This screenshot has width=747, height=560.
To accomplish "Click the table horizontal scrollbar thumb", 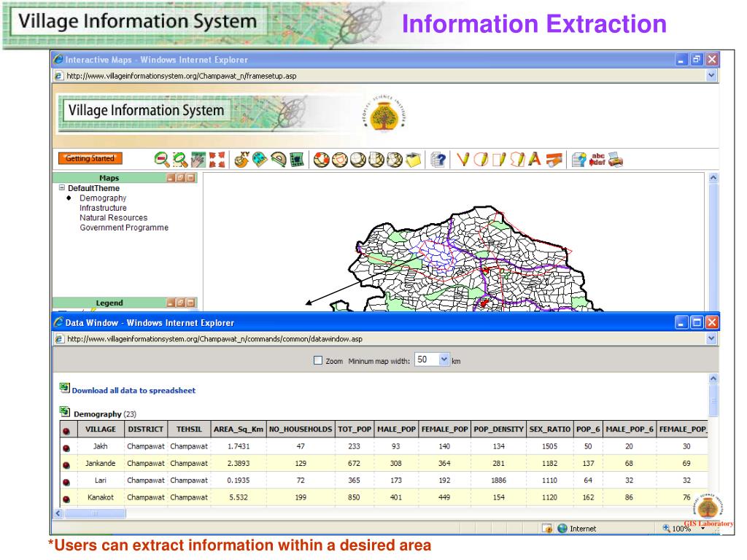I will (x=95, y=513).
